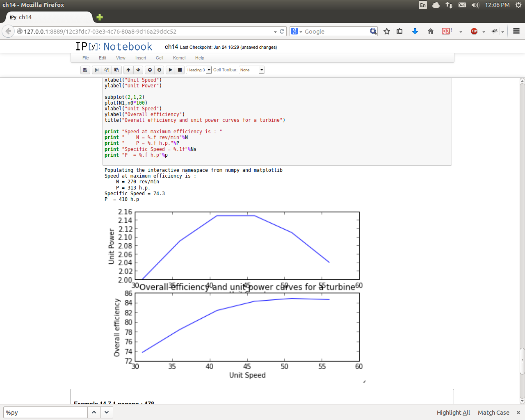Move the cell up with arrow icon
The height and width of the screenshot is (420, 525).
pyautogui.click(x=128, y=70)
